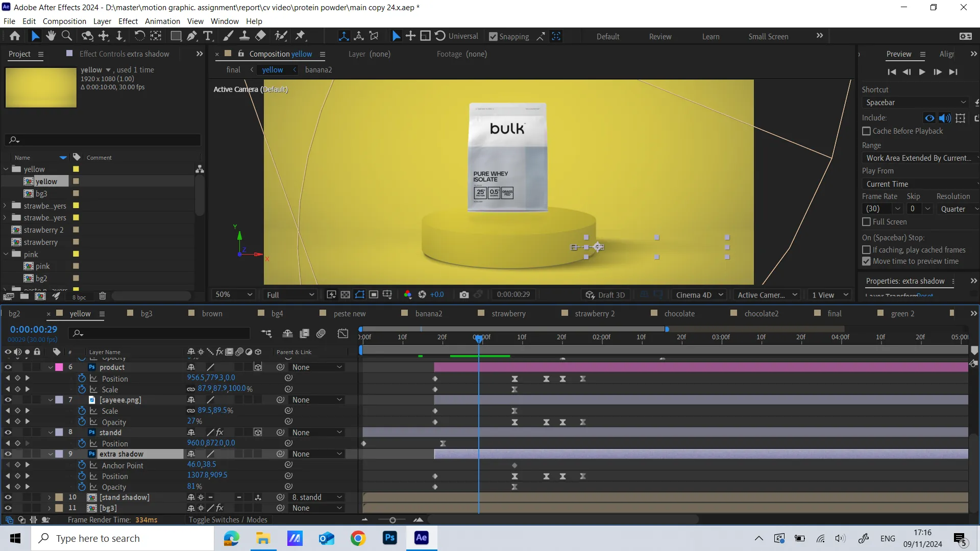Switch to the chocolate timeline tab

point(679,314)
